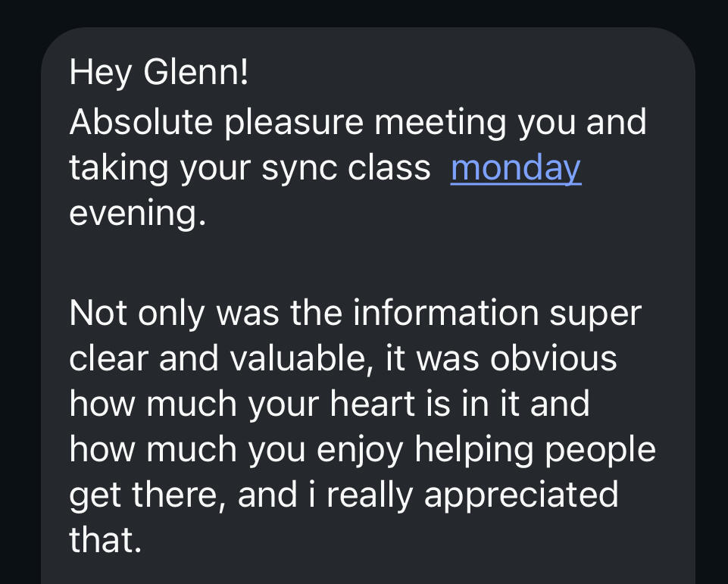Click the words "taking your sync class"

pyautogui.click(x=250, y=168)
